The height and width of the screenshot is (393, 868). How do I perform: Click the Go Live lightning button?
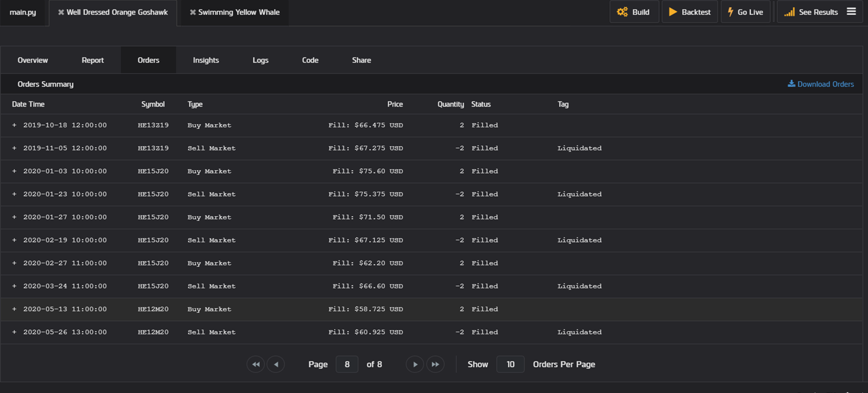coord(745,12)
